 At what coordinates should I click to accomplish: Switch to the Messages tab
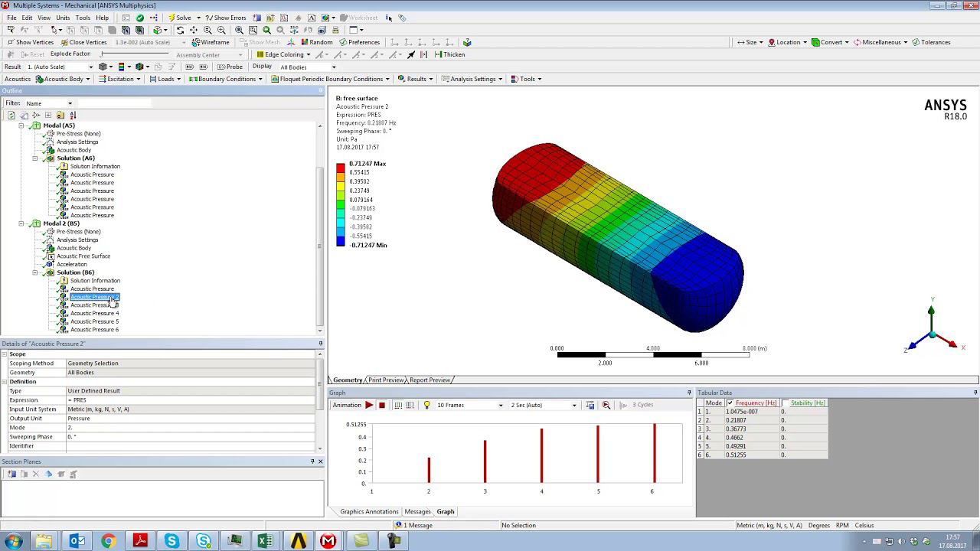[x=417, y=511]
